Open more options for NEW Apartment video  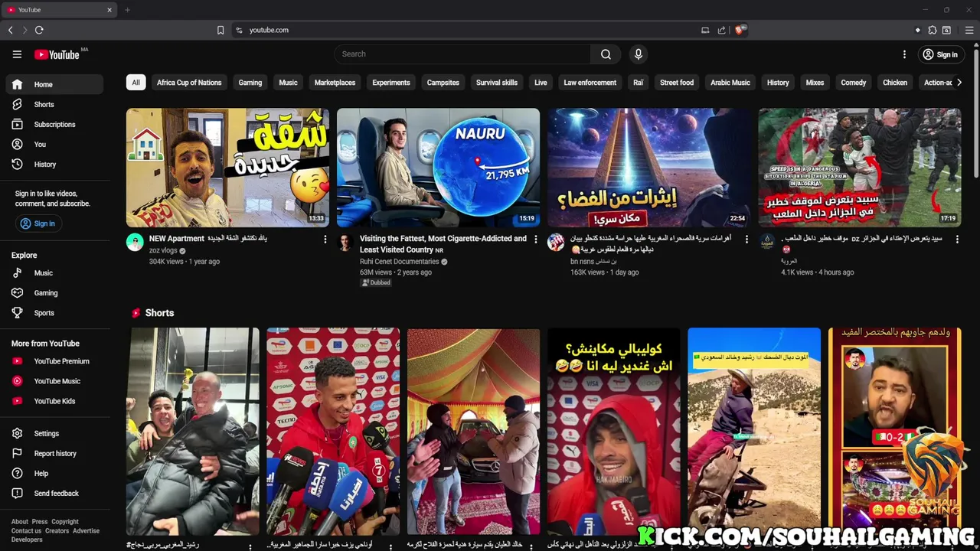pos(325,240)
